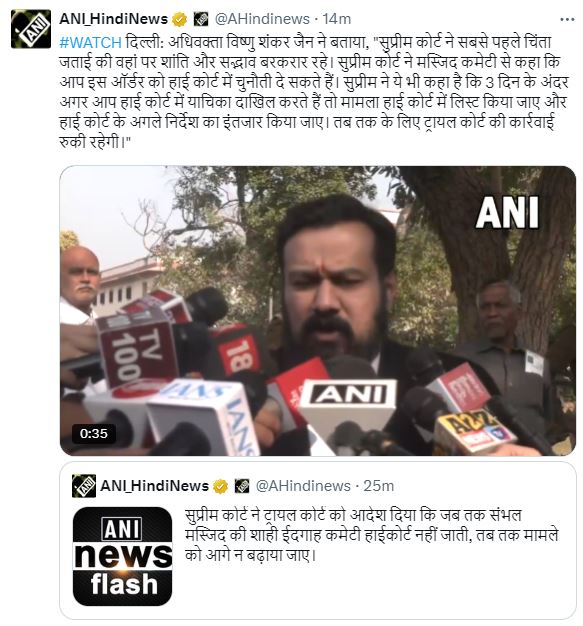Click the ANI_HindiNews display name in main tweet
The image size is (583, 626).
tap(113, 19)
